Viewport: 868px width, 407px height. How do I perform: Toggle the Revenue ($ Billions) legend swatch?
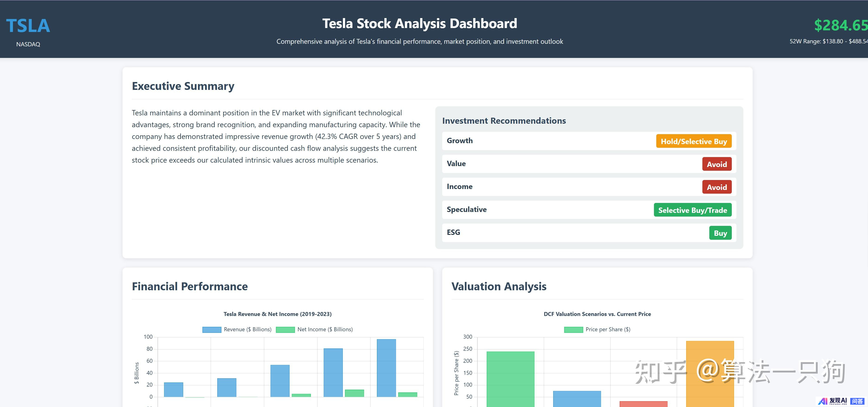211,329
